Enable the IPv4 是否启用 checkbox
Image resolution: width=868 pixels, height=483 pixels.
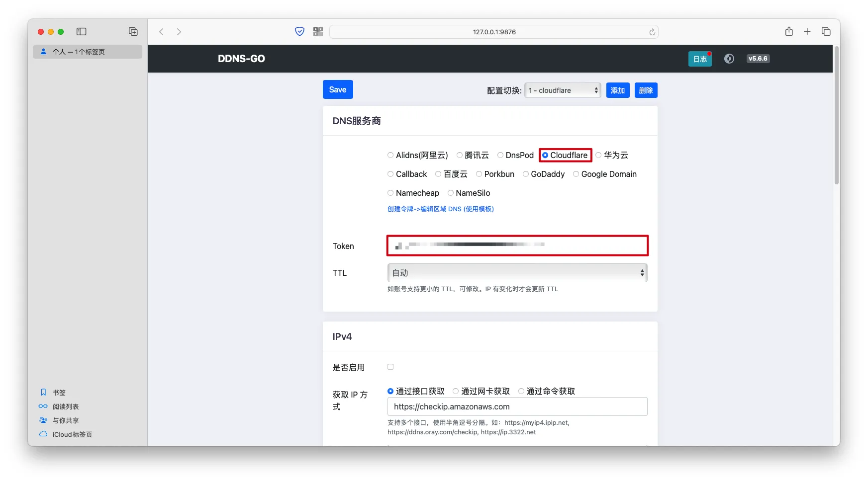[x=390, y=367]
